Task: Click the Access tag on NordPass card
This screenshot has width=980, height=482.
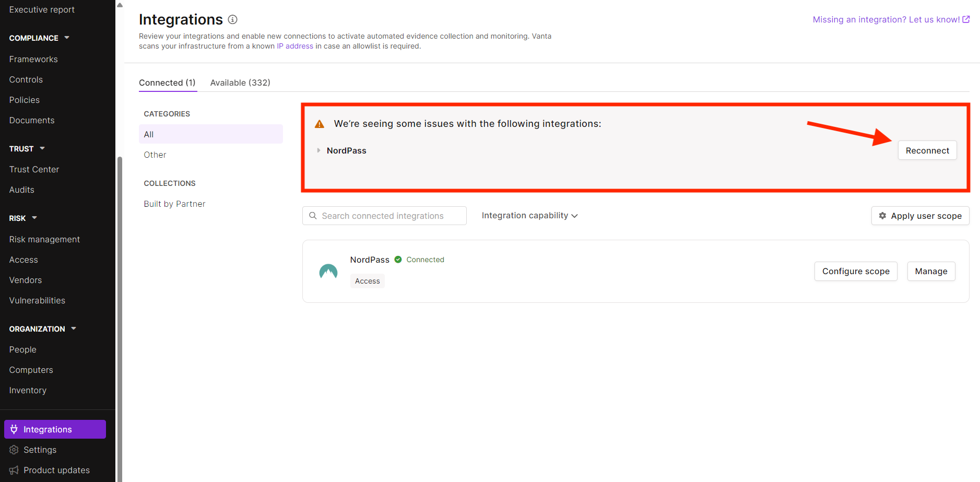Action: 368,281
